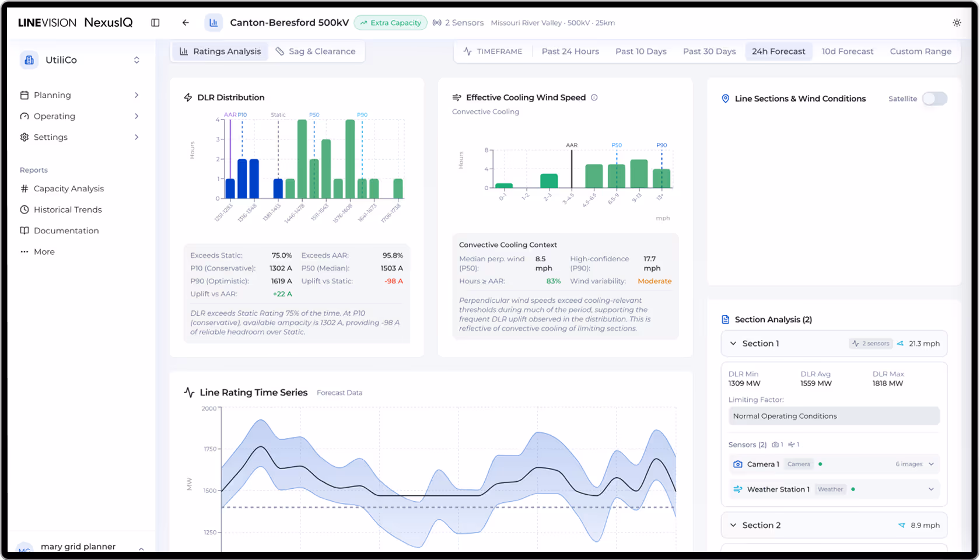Click the Line Rating Time Series pulse icon

(x=189, y=393)
